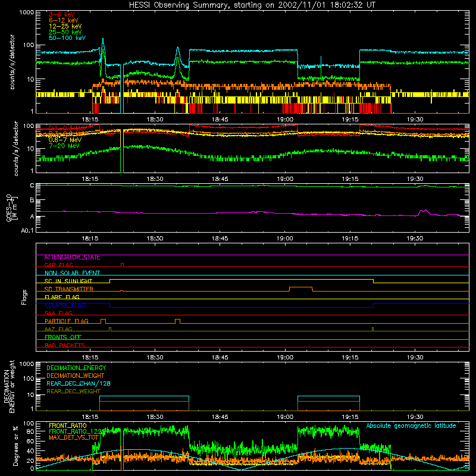Click the 'FLARE_FLAG' flag label
Viewport: 476px width, 476px height.
tap(62, 297)
